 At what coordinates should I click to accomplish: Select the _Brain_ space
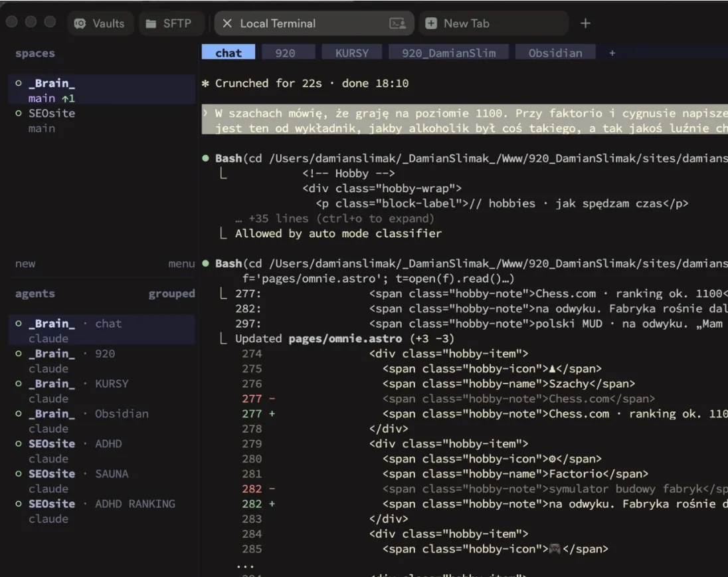coord(102,90)
